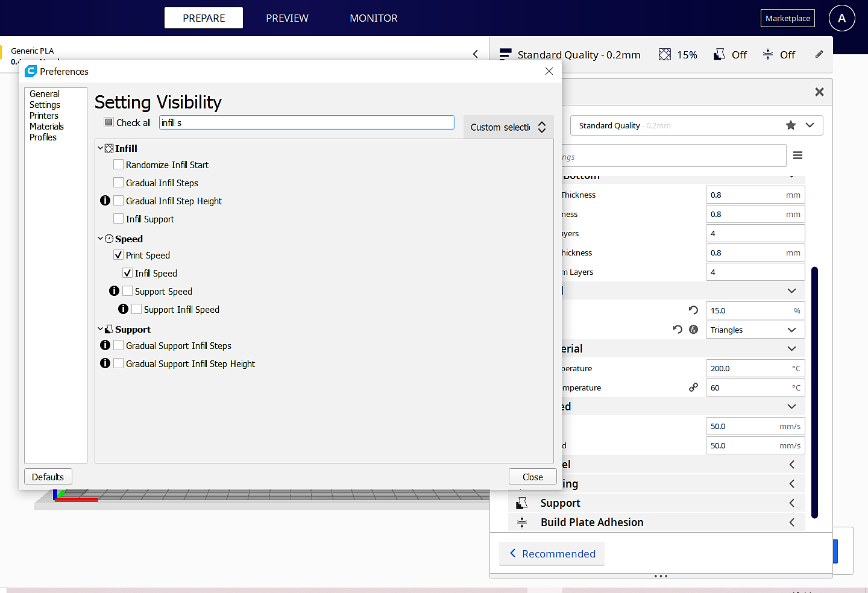Uncheck the Infill Speed visibility checkbox
Viewport: 868px width, 593px height.
click(128, 273)
